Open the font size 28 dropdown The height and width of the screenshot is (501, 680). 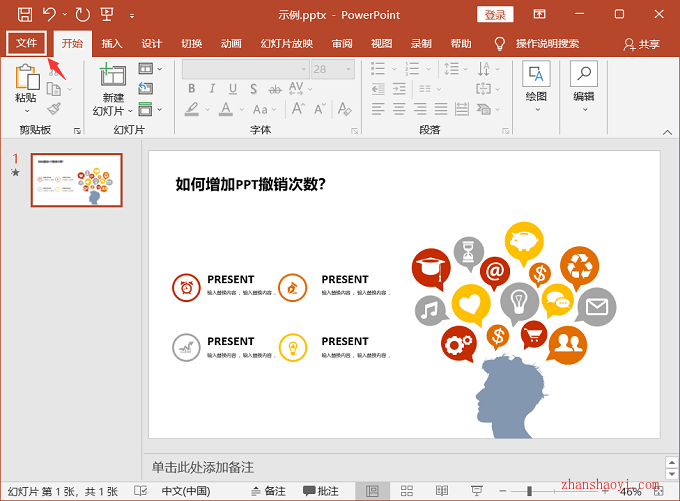(x=348, y=69)
